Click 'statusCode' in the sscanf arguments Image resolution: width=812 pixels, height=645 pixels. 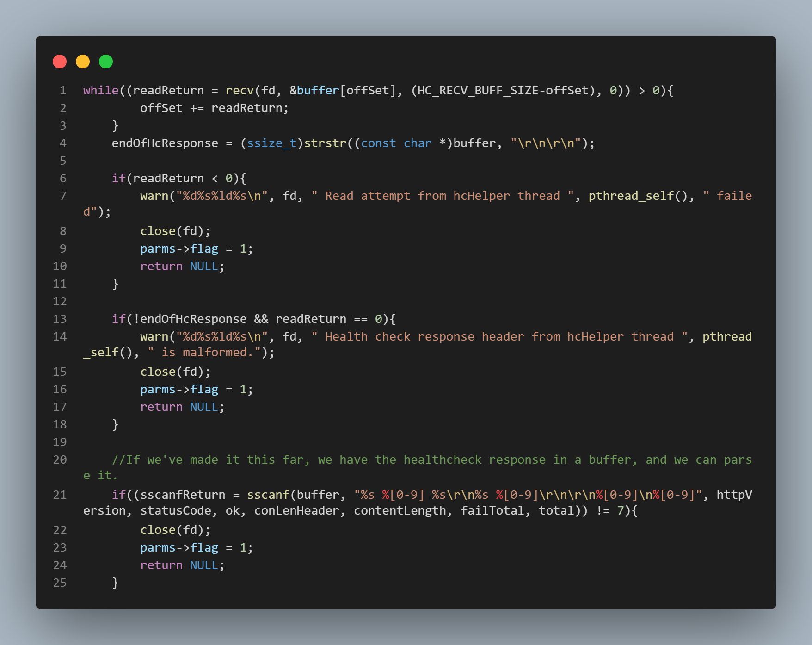(x=176, y=510)
